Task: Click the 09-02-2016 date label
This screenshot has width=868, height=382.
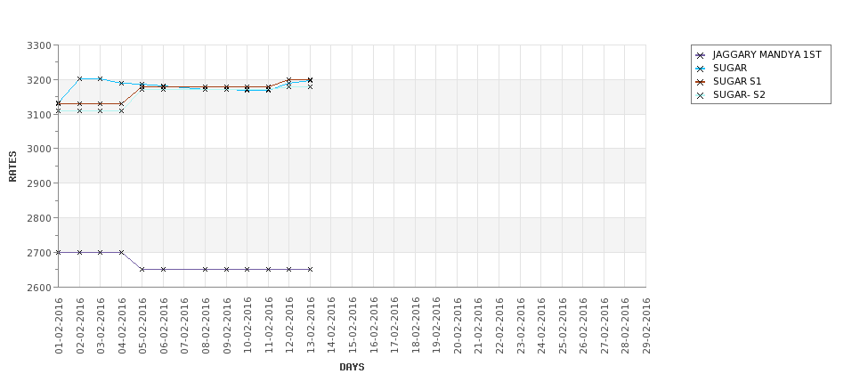Action: point(226,326)
